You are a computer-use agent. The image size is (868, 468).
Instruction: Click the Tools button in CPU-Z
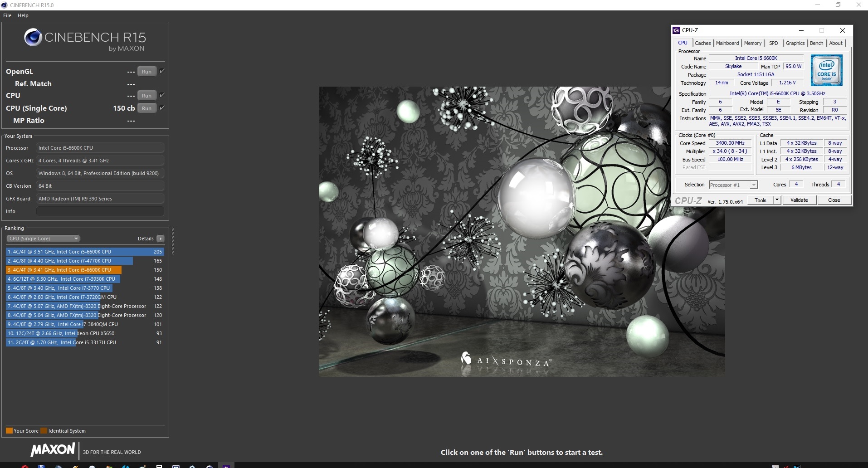click(761, 200)
